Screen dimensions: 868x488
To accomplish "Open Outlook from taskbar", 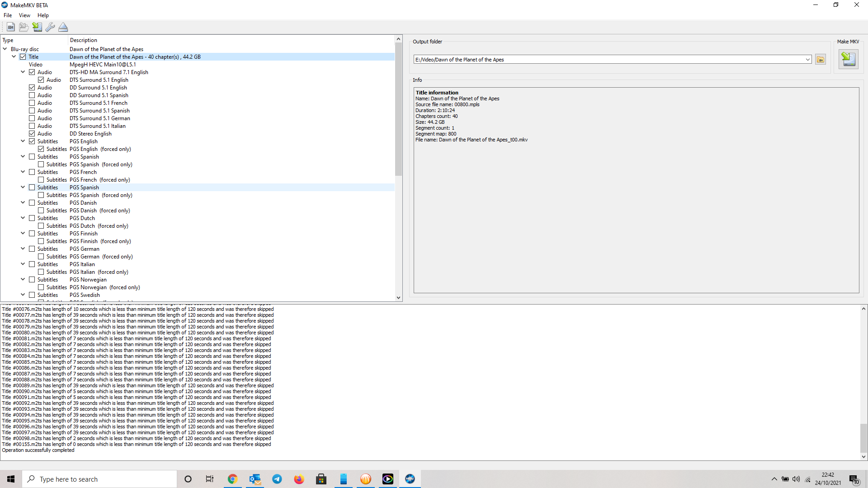I will tap(255, 479).
